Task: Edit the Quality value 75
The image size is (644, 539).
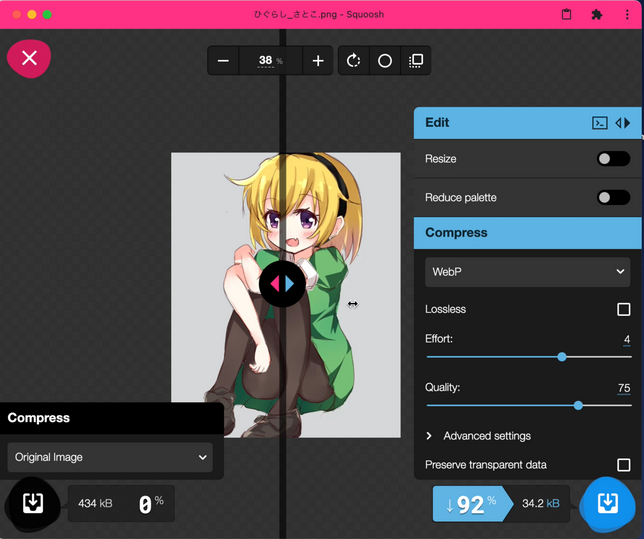Action: (x=624, y=388)
